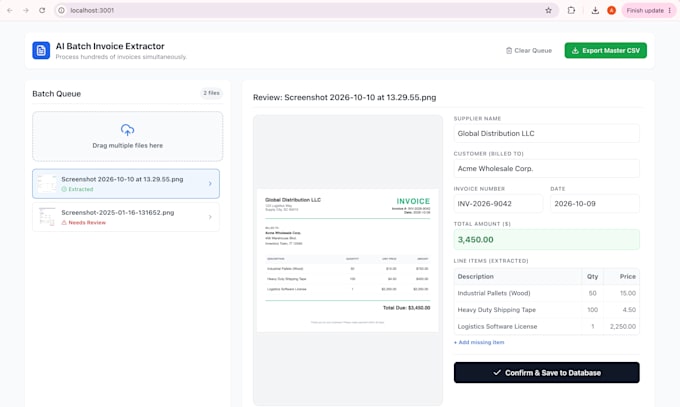Select Screenshot 2026-10-10 at 13.29.55.png queue item

126,184
